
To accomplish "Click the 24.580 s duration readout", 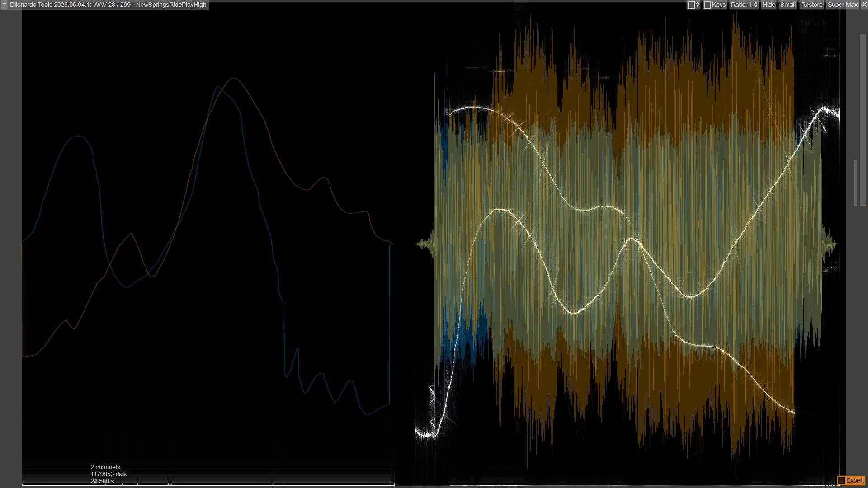I will 102,481.
